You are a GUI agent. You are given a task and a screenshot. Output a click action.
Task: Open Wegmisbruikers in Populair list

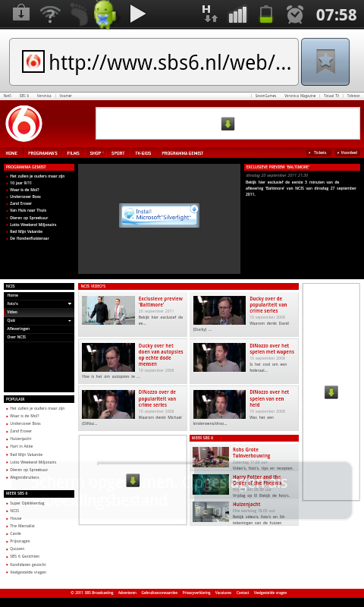(x=24, y=477)
